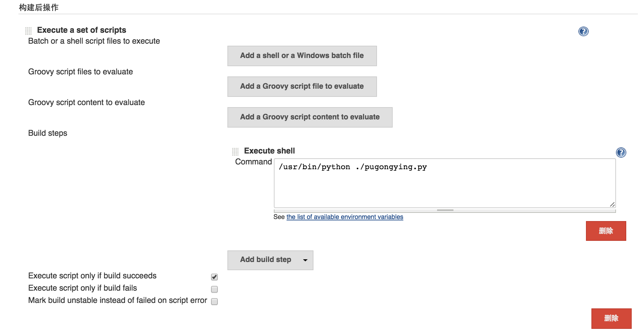Click the textarea resize grip corner
Image resolution: width=644 pixels, height=335 pixels.
point(612,204)
